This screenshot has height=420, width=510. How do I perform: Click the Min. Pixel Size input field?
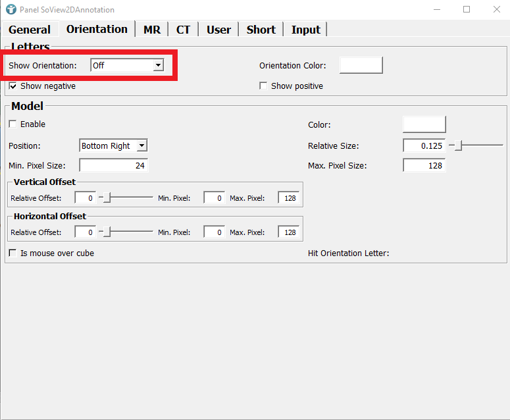pos(113,165)
